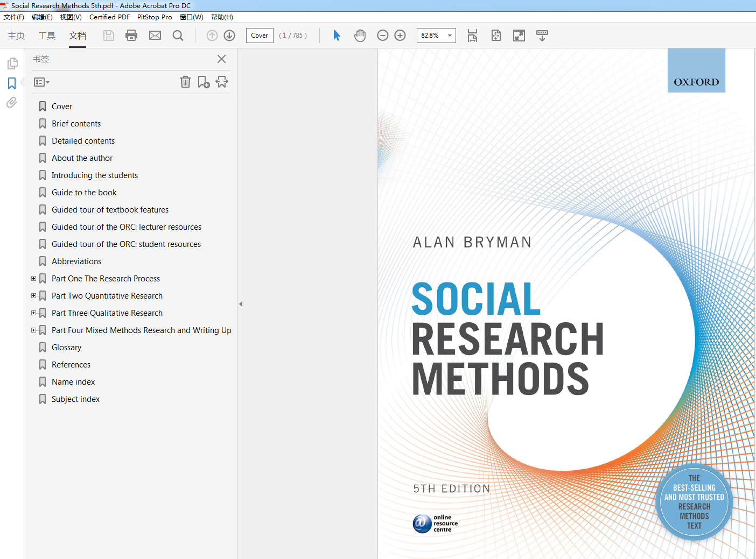
Task: Click the page label field showing Cover
Action: (x=260, y=36)
